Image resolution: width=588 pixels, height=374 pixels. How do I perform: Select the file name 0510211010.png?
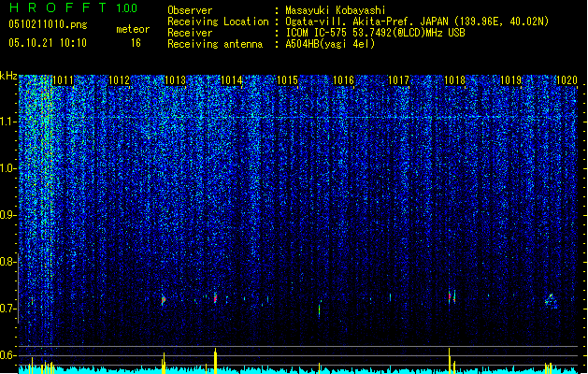pyautogui.click(x=48, y=25)
